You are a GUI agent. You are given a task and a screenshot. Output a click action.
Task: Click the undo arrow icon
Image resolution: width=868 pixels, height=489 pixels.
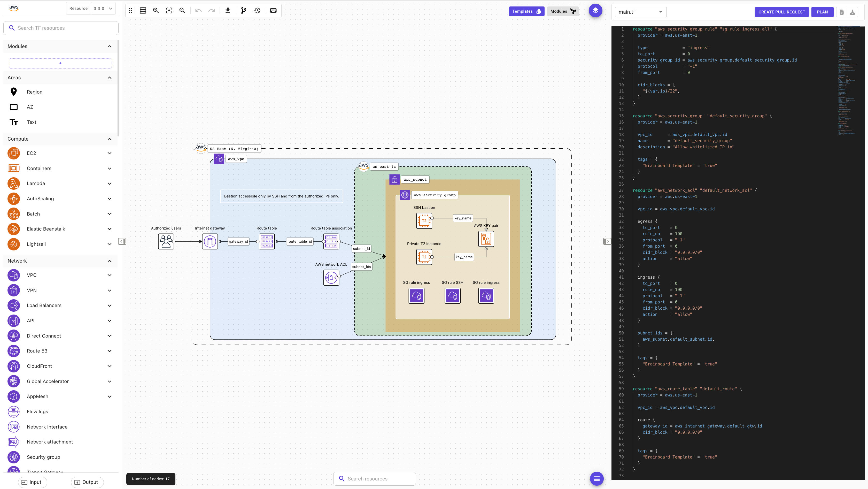tap(198, 10)
